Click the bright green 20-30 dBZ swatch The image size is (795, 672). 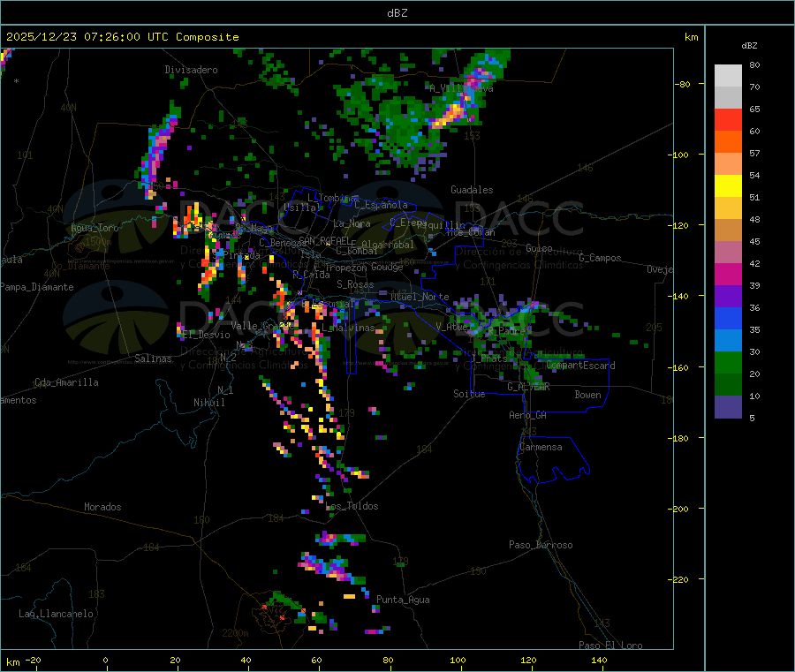(x=728, y=362)
